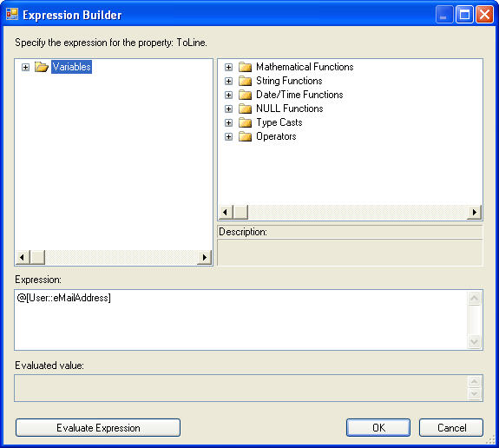Click the Operators folder icon
Viewport: 499px width, 448px height.
[x=245, y=136]
